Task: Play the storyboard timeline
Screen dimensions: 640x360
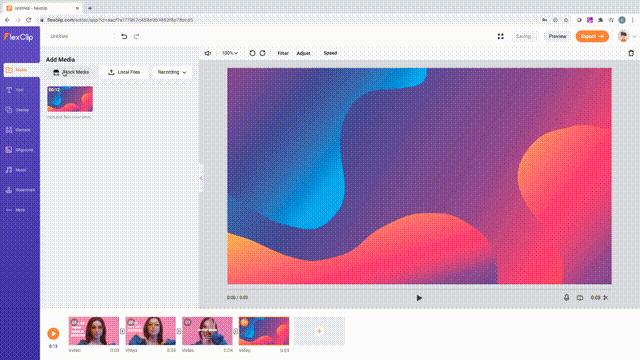Action: pos(53,333)
